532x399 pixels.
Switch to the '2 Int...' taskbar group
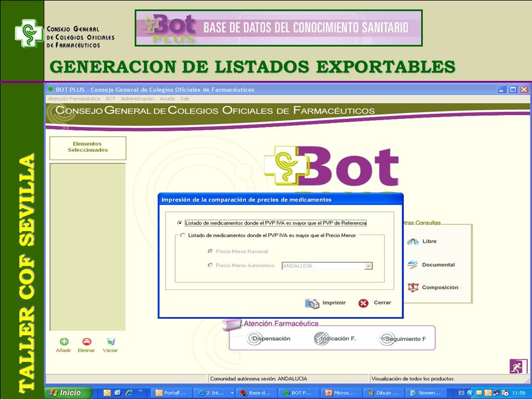pos(213,393)
